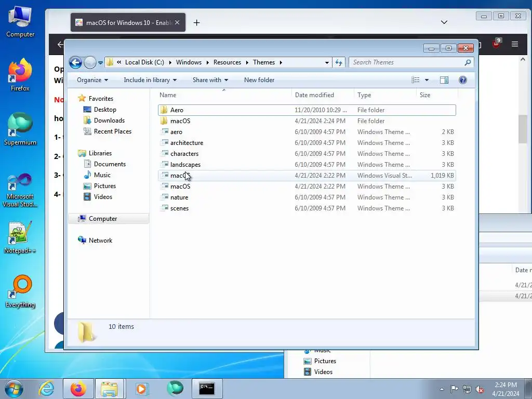The image size is (532, 399).
Task: Switch to Command Prompt on taskbar
Action: click(207, 389)
